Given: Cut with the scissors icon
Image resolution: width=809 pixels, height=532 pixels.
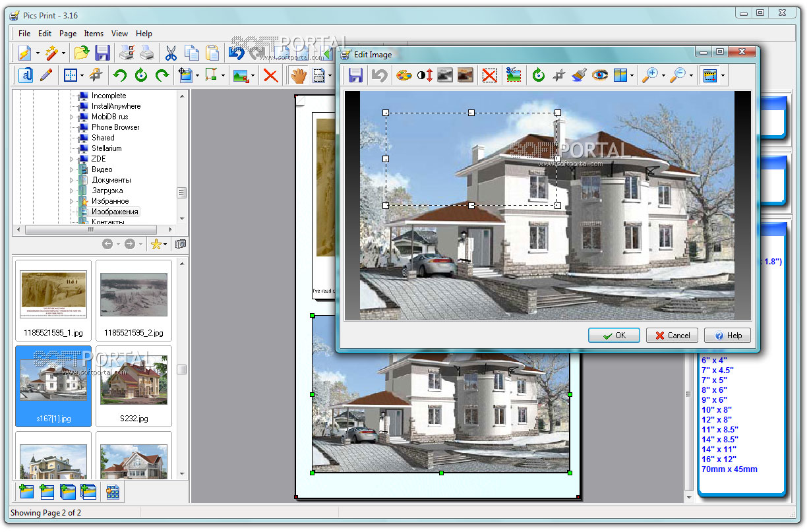Looking at the screenshot, I should pyautogui.click(x=171, y=53).
